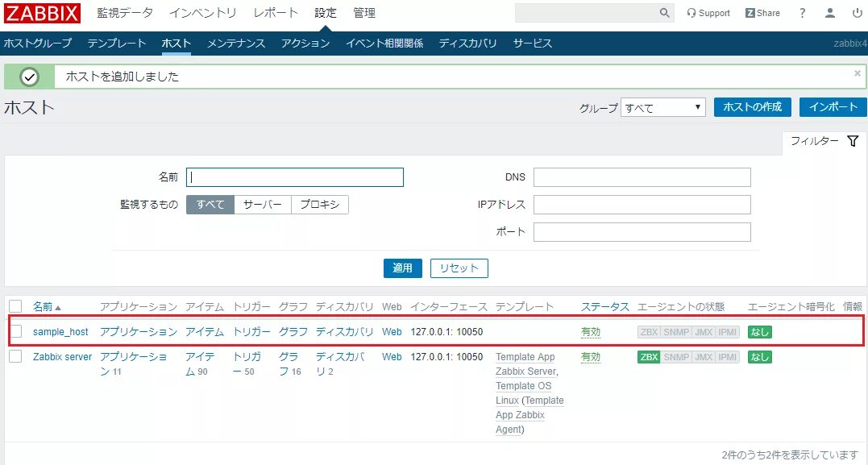Open the インベントリ menu
868x465 pixels.
click(x=202, y=13)
